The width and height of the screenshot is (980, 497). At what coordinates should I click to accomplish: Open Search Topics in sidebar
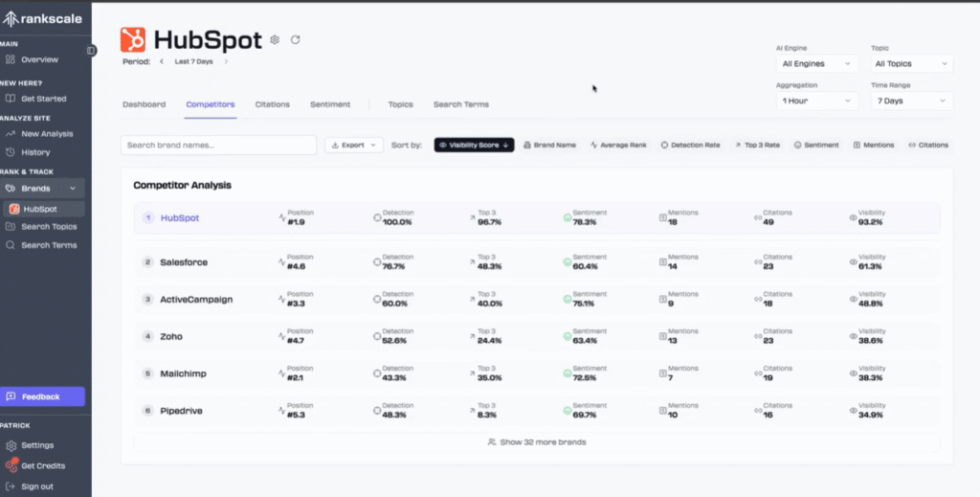pyautogui.click(x=49, y=226)
